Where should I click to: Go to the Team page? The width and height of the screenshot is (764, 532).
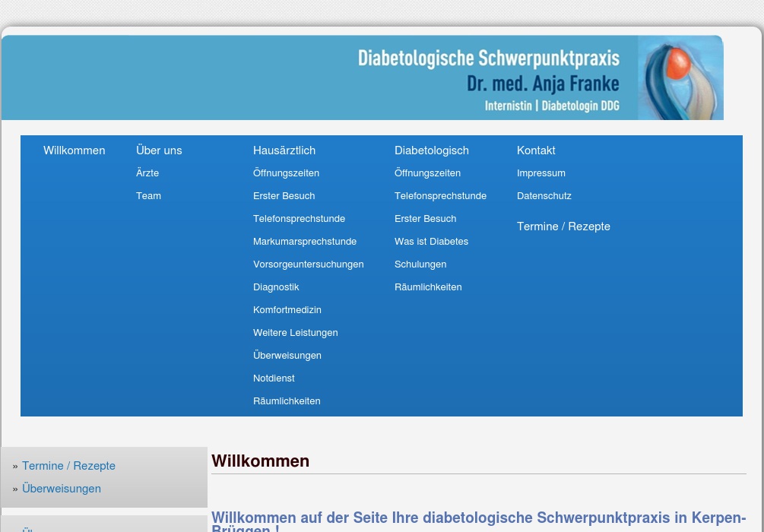click(x=148, y=196)
